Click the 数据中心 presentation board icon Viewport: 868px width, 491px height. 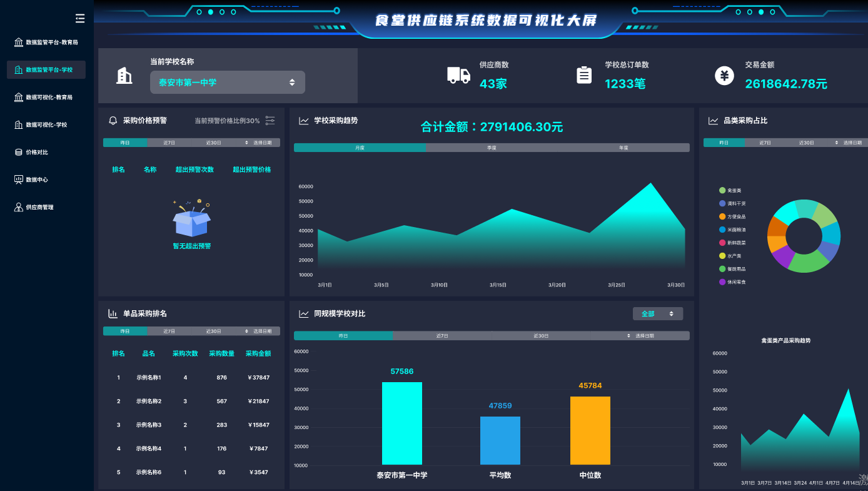[19, 180]
